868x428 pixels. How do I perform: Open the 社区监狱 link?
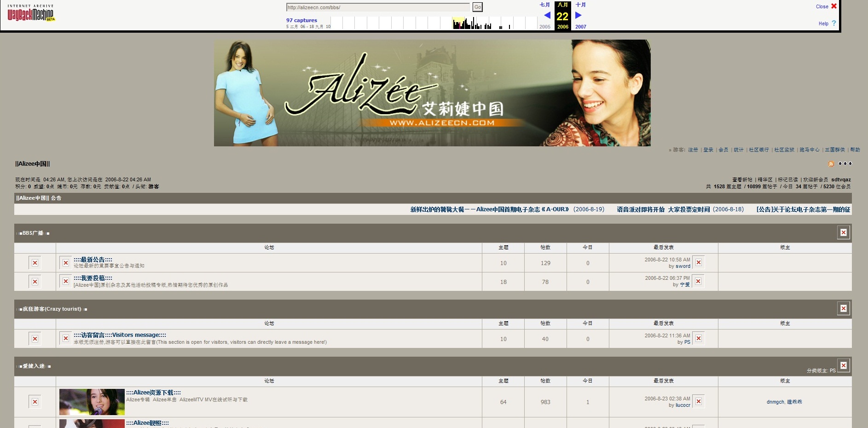click(x=784, y=150)
